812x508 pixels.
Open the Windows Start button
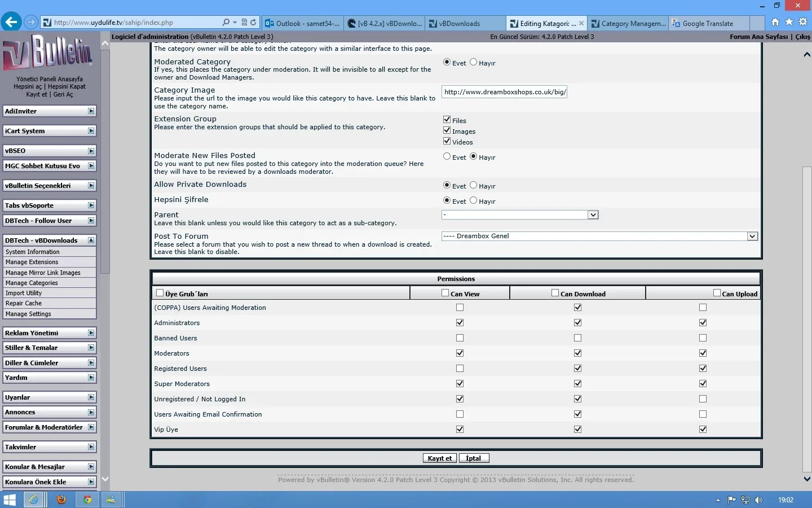(x=10, y=500)
